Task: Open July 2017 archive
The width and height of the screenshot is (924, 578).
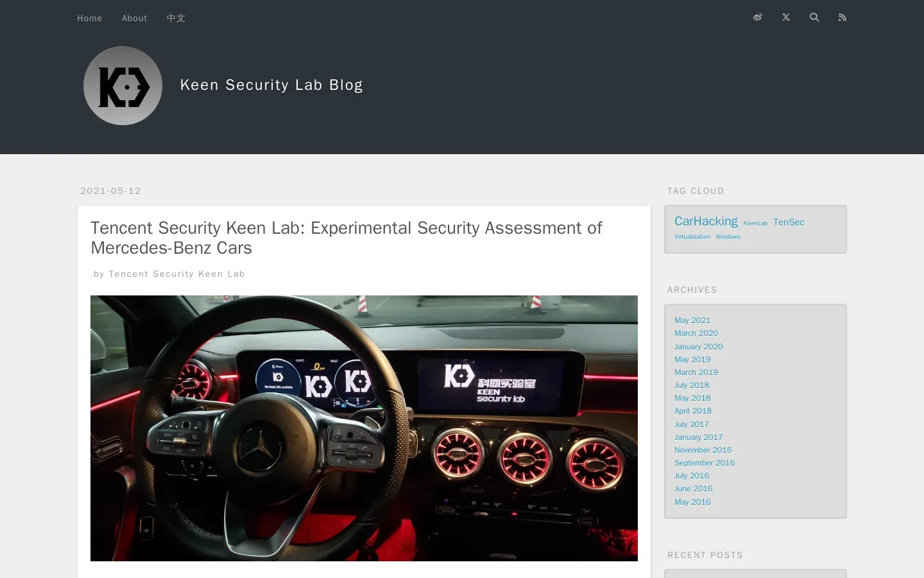Action: coord(692,425)
